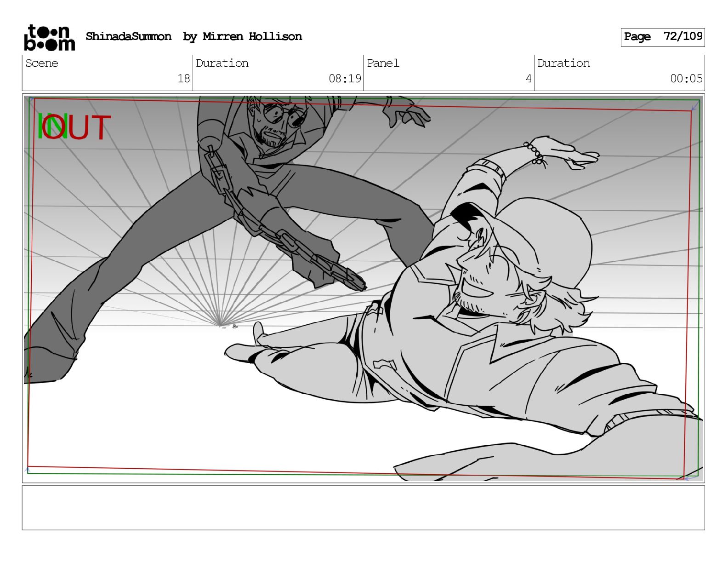Click the panel duration value '00:05'

point(686,79)
